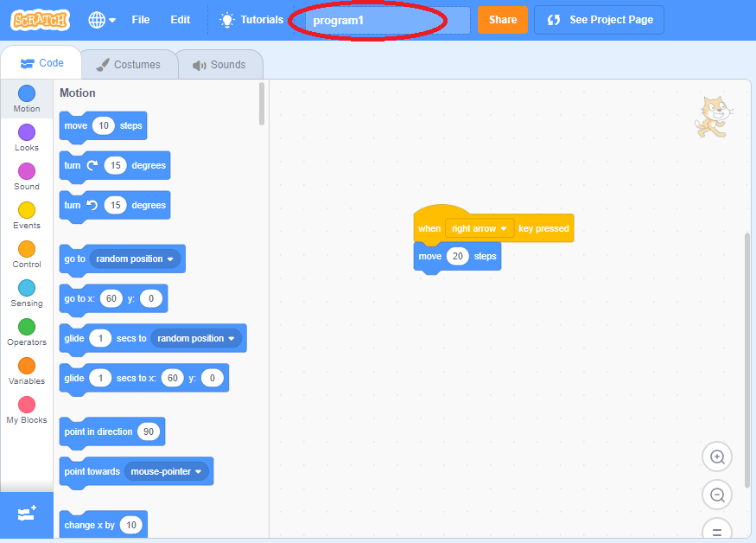Open go to random position dropdown
Screen dimensions: 756x543
tap(135, 259)
